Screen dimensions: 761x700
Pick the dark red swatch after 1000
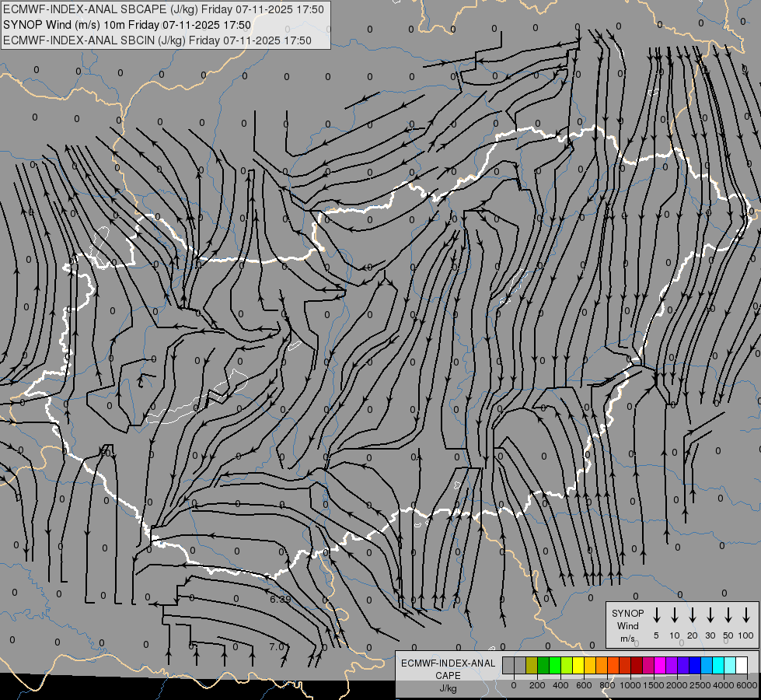[637, 666]
